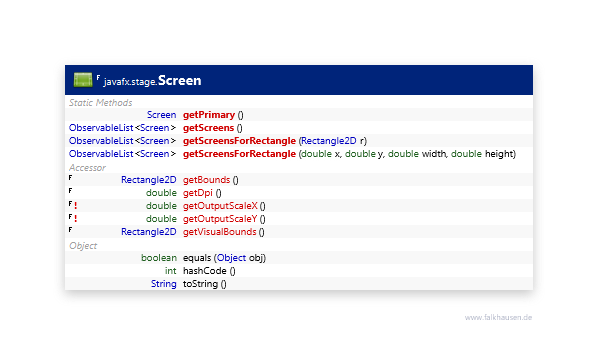Screen dimensions: 589x363
Task: Click the double height parameter
Action: click(x=483, y=154)
